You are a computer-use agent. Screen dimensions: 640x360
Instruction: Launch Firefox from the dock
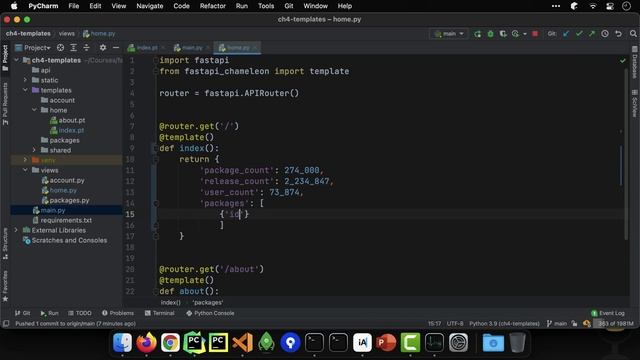click(146, 342)
